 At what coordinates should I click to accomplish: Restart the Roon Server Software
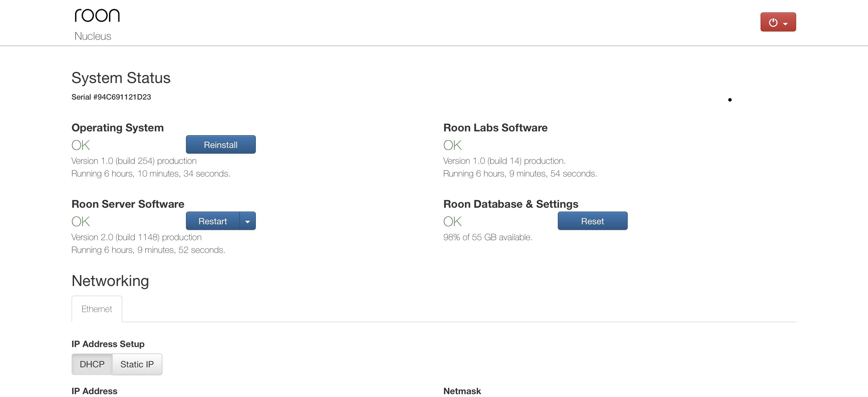213,221
